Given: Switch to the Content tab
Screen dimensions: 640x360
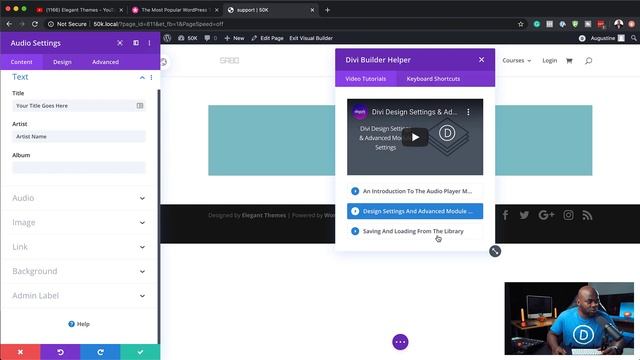Looking at the screenshot, I should coord(22,62).
